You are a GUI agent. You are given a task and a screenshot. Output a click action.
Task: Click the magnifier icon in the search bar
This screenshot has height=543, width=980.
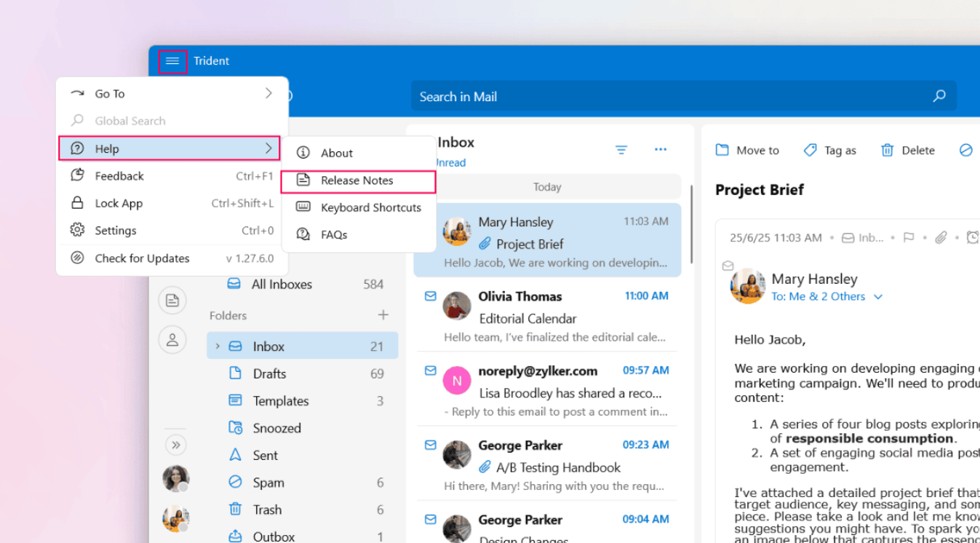(939, 96)
